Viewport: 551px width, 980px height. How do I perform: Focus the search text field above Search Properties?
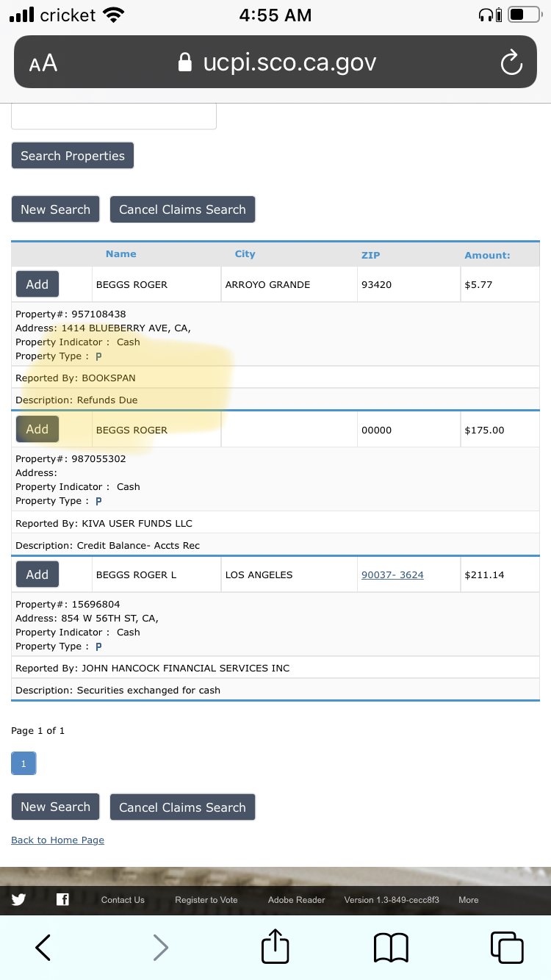click(114, 116)
